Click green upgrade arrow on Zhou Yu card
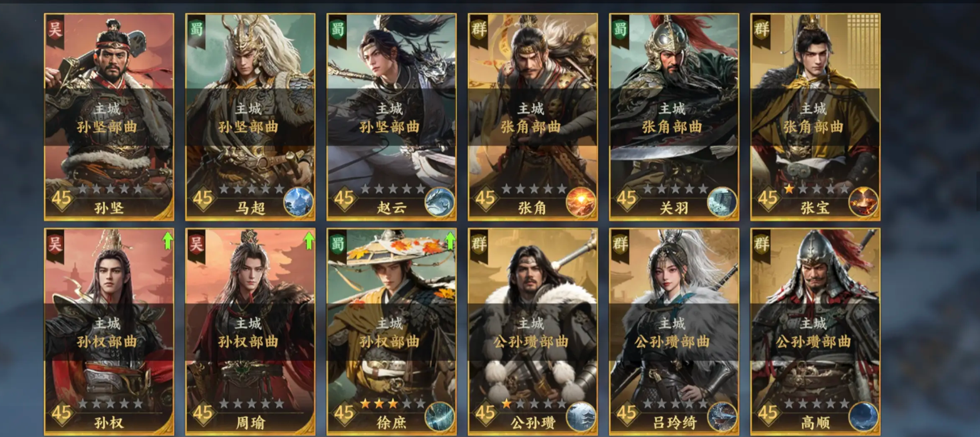 tap(309, 241)
